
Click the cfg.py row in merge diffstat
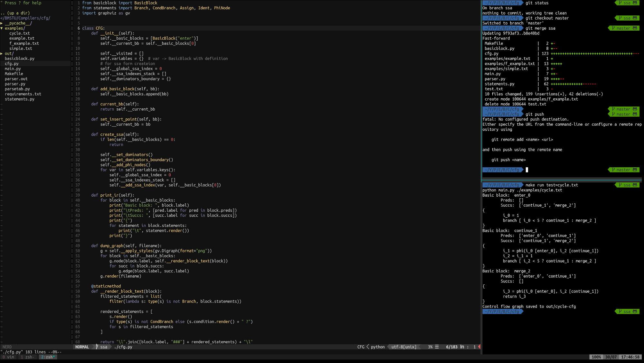pyautogui.click(x=562, y=54)
